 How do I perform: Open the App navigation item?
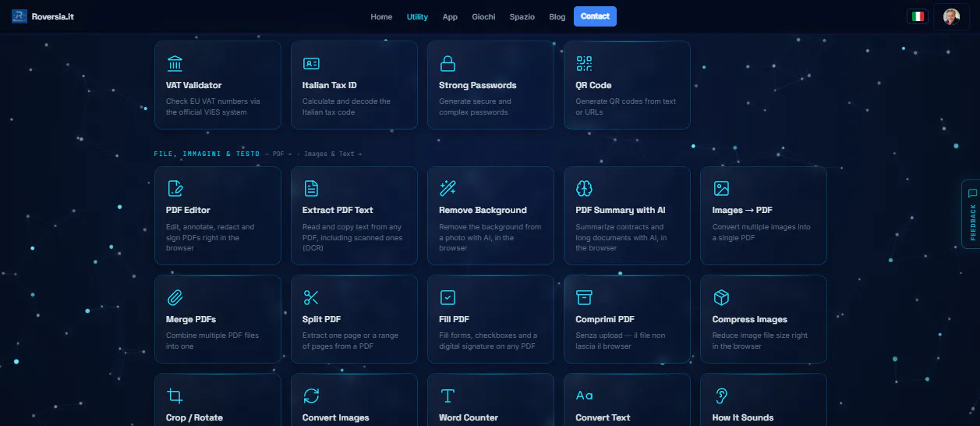point(450,16)
